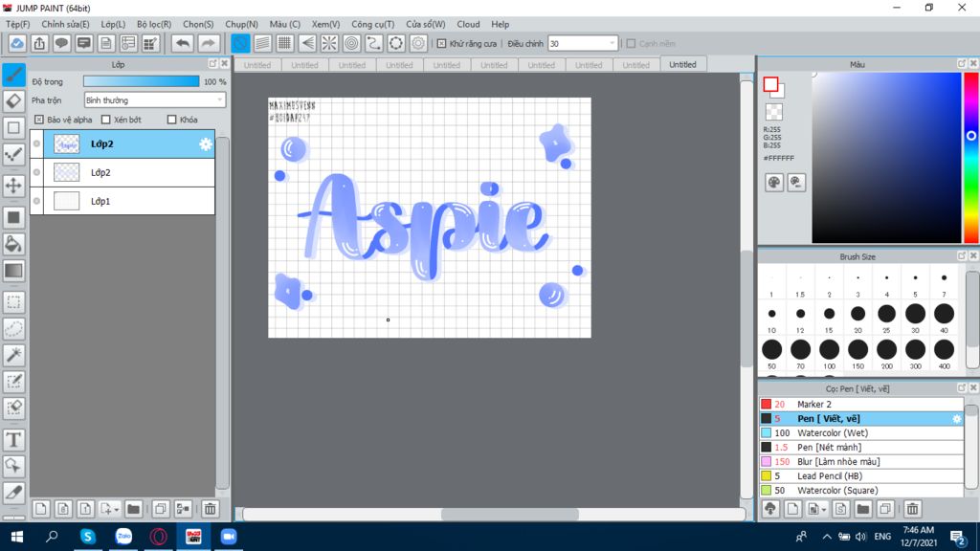This screenshot has height=551, width=980.
Task: Select the Eraser tool
Action: (13, 101)
